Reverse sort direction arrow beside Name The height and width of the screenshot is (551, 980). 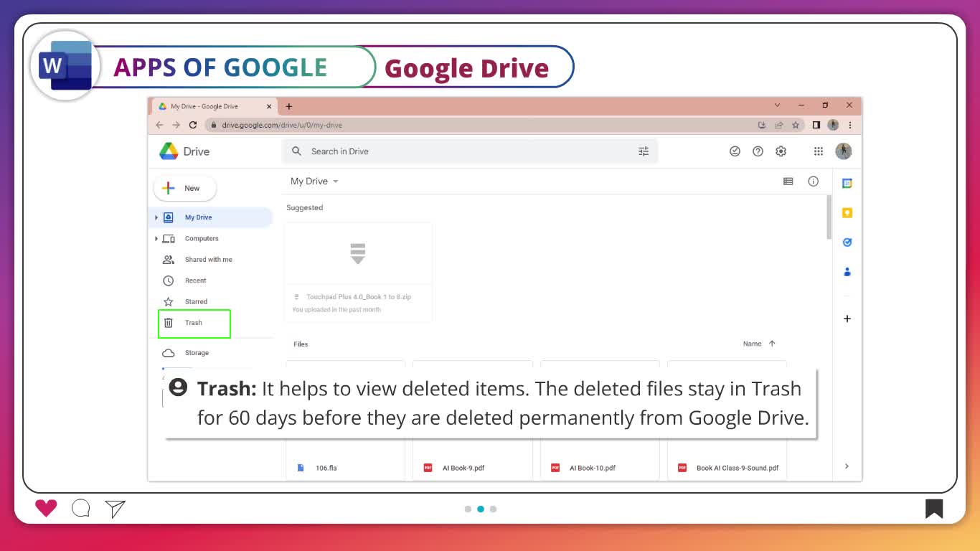[x=772, y=344]
